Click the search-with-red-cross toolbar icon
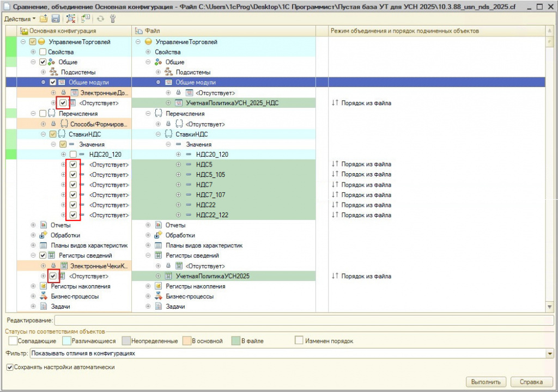Viewport: 558px width, 392px height. tap(71, 19)
